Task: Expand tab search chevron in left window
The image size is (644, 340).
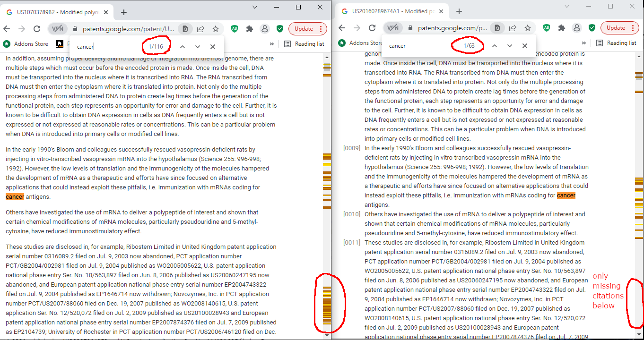Action: 254,7
